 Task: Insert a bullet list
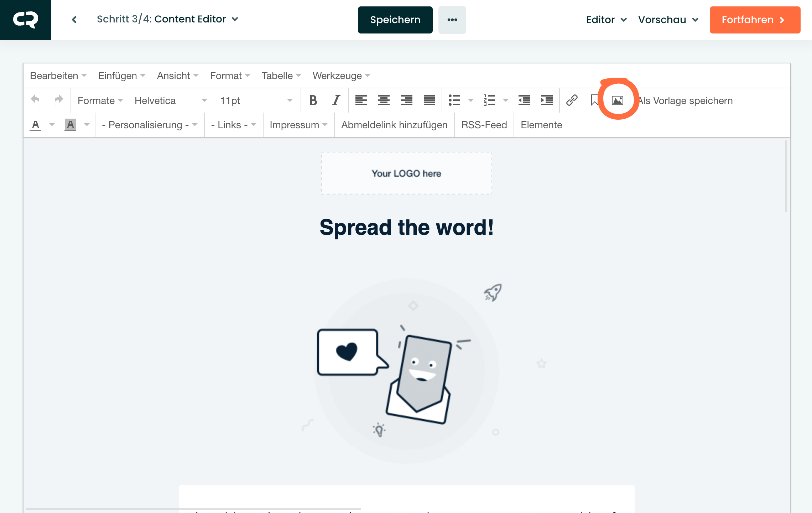(x=454, y=100)
